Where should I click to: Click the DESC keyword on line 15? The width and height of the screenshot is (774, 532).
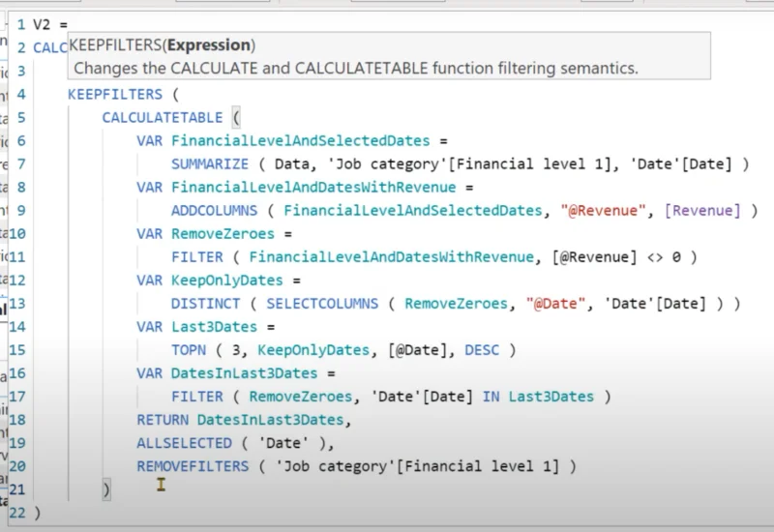click(482, 350)
